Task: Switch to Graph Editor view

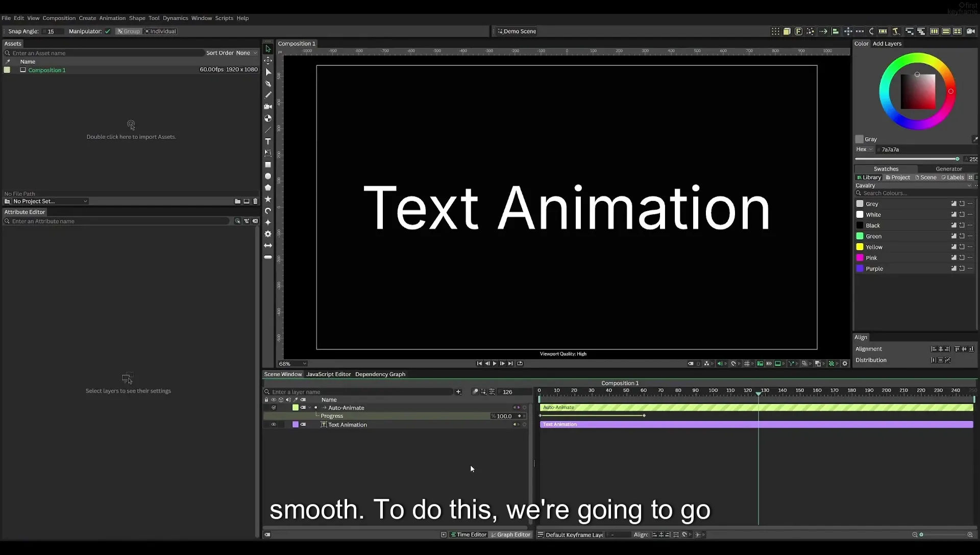Action: click(510, 535)
